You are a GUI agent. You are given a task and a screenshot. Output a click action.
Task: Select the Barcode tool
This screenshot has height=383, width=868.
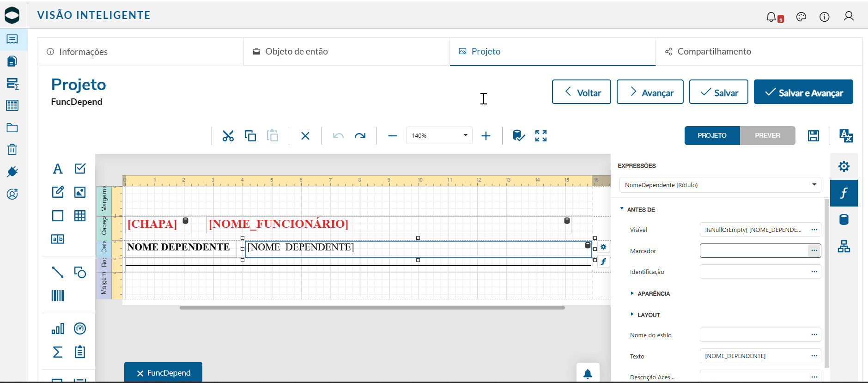click(x=58, y=296)
